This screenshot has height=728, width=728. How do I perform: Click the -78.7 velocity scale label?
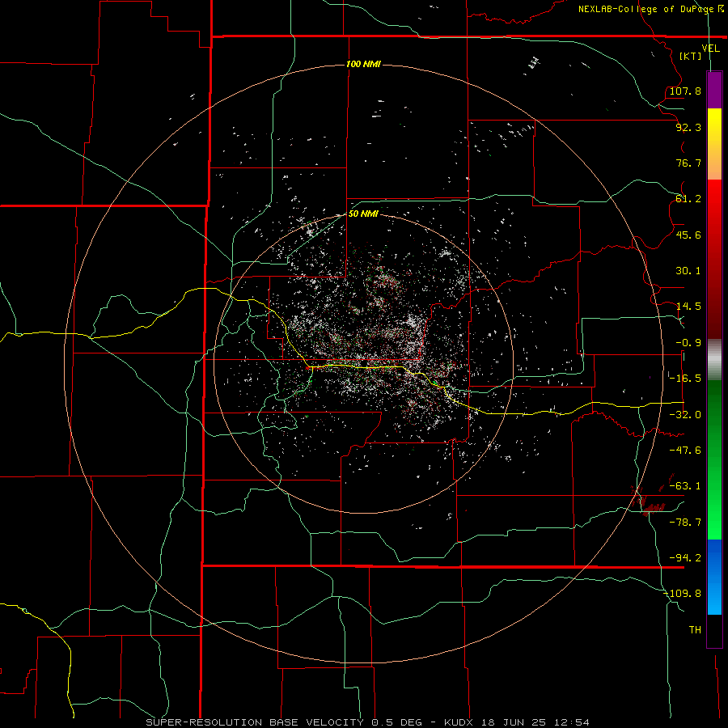pos(685,523)
